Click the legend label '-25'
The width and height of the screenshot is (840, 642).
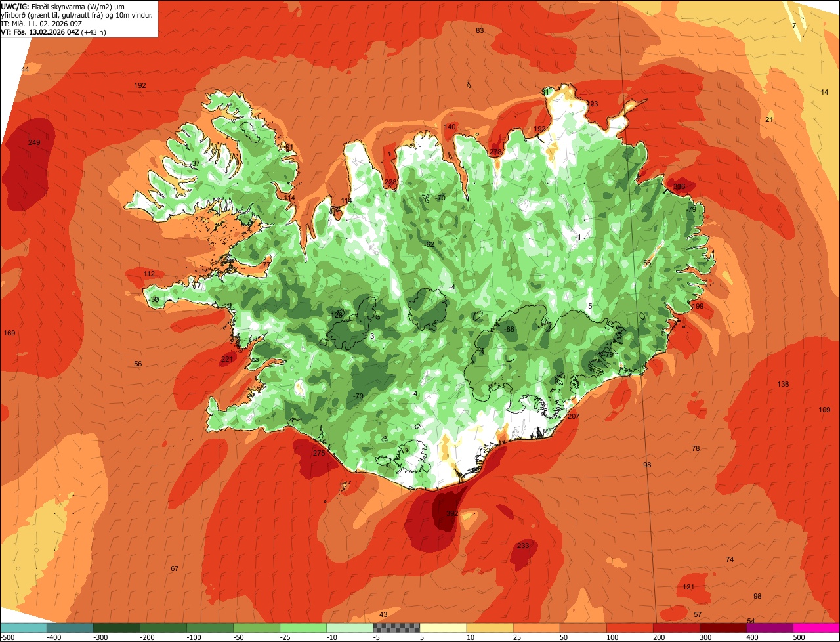[285, 637]
